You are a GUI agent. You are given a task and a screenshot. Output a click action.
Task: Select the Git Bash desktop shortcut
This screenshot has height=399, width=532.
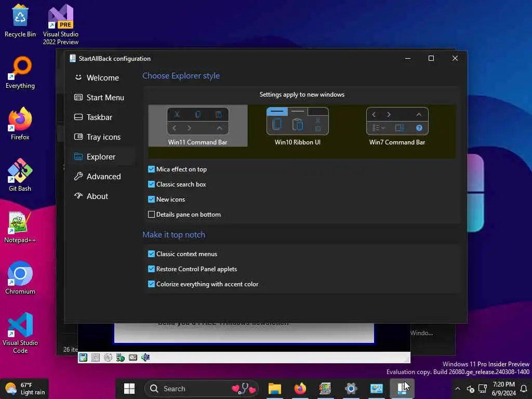[20, 175]
